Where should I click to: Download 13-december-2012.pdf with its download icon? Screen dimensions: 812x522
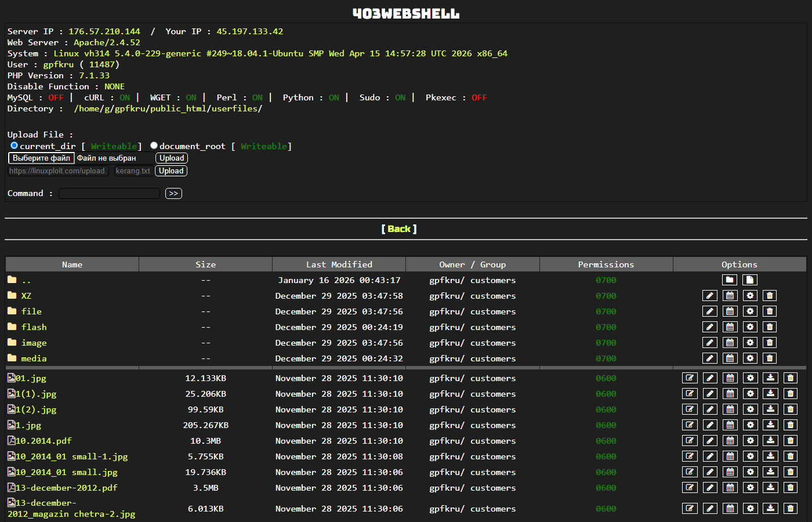(x=770, y=488)
